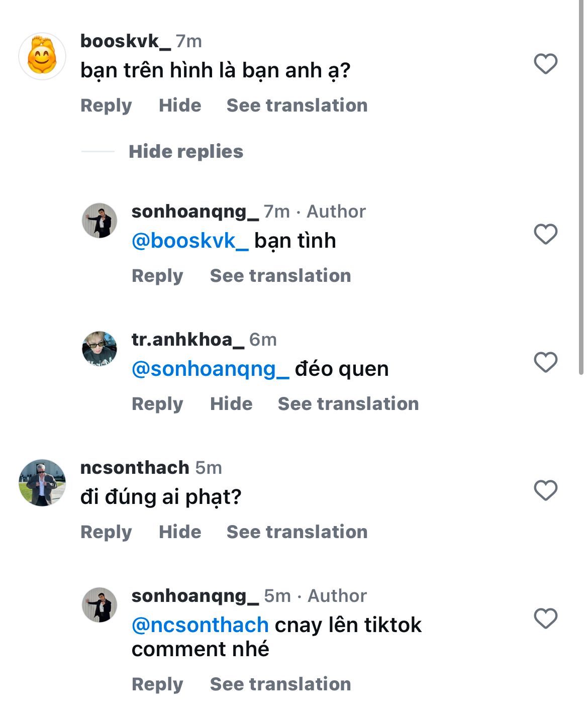Open tr.anhkhoa_'s profile avatar
Viewport: 588px width, 722px height.
pos(100,348)
